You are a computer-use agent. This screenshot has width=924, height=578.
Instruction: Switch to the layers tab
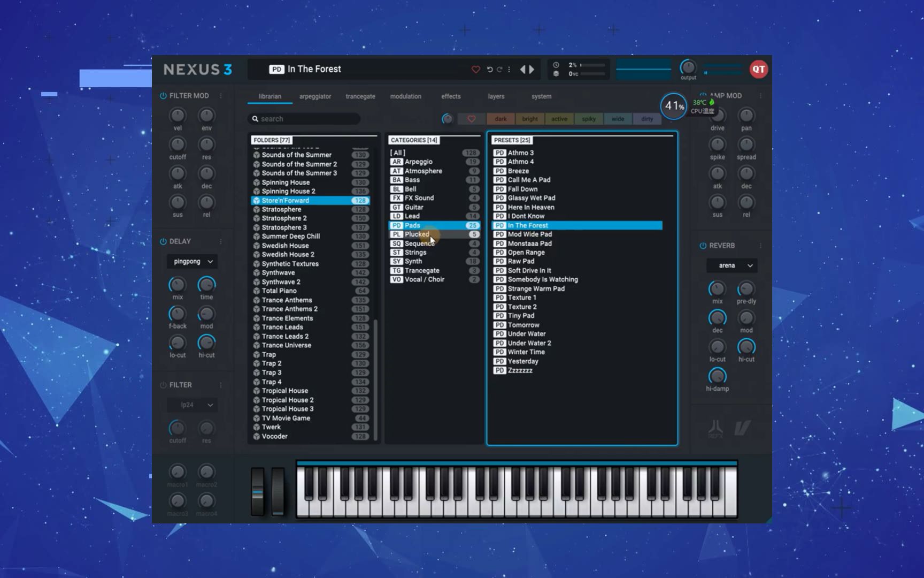(x=496, y=96)
